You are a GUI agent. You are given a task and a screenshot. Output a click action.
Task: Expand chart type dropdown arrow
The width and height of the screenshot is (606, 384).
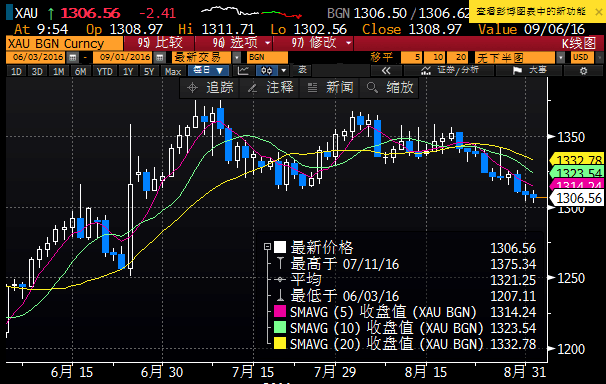coord(284,71)
